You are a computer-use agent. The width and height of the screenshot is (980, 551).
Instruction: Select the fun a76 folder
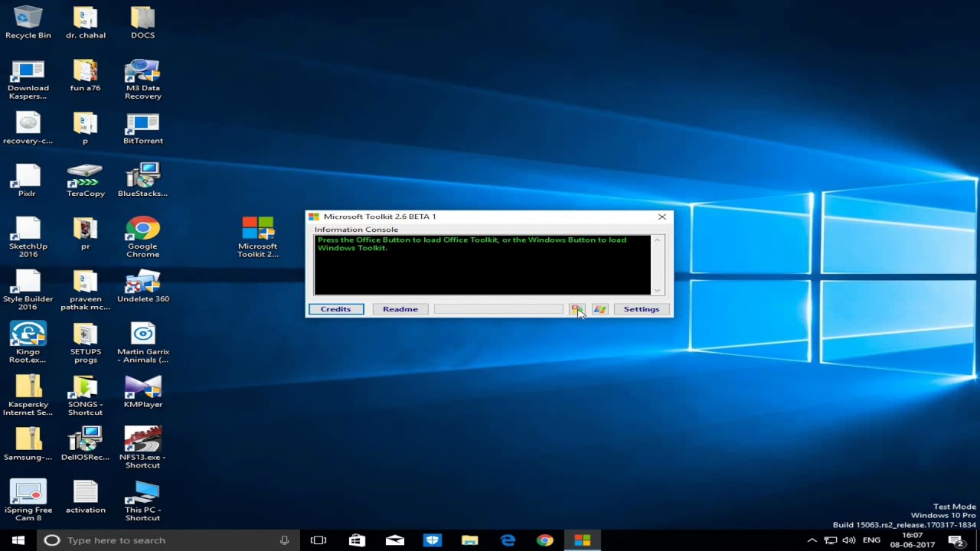tap(86, 75)
